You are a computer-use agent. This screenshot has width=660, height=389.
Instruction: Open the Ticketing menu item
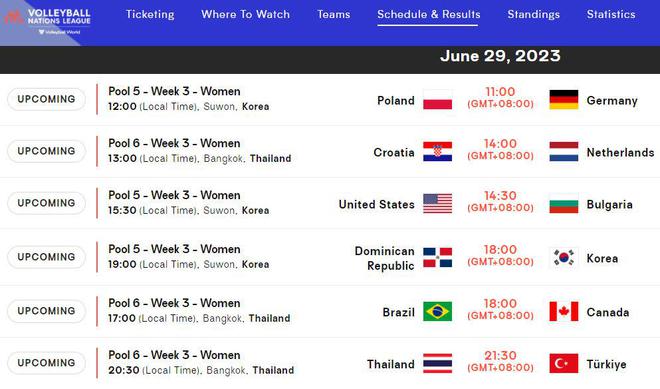click(x=150, y=14)
